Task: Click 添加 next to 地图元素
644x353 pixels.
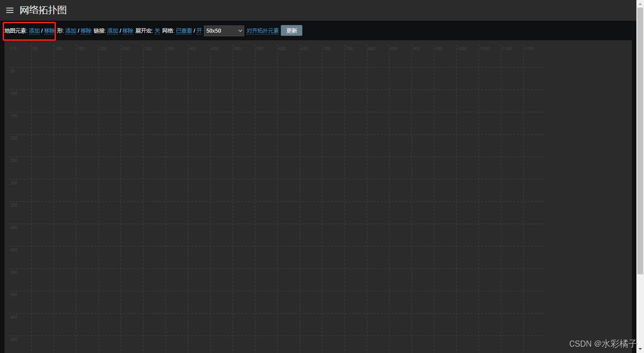Action: click(34, 31)
